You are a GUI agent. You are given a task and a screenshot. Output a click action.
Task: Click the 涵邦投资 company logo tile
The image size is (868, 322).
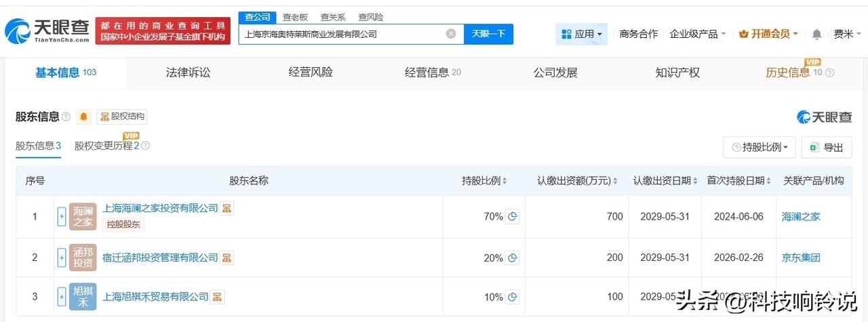tap(83, 258)
